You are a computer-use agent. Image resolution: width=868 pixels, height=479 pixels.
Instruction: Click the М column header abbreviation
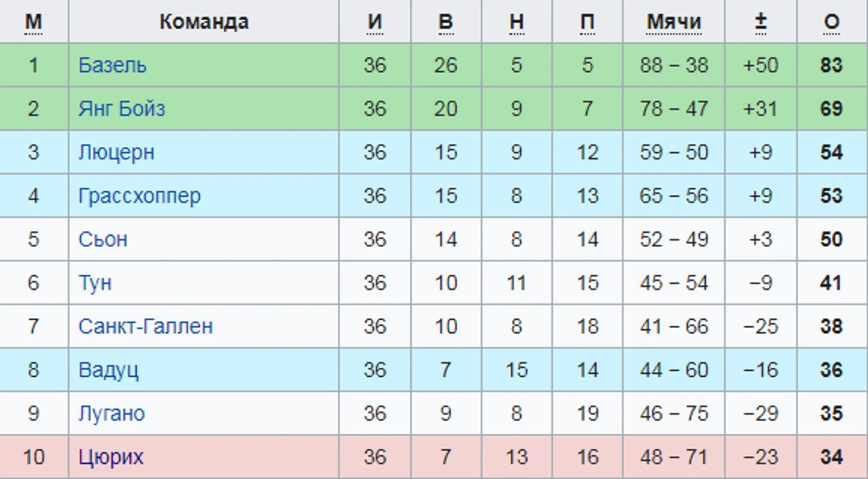tap(34, 22)
